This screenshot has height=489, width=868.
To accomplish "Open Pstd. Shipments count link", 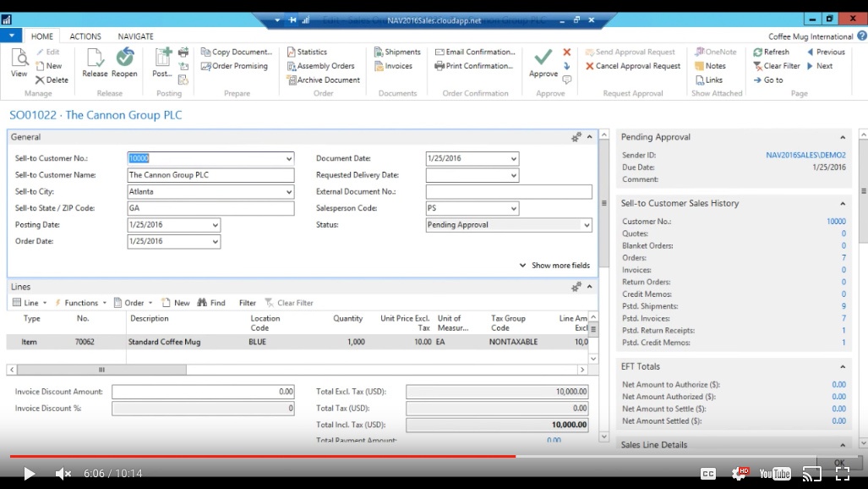I will 843,306.
